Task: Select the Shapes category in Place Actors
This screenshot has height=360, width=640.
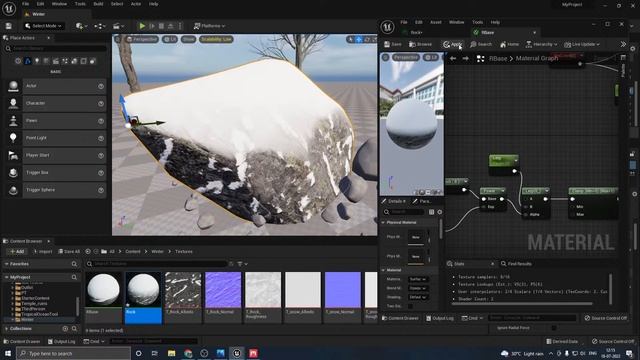Action: [46, 61]
